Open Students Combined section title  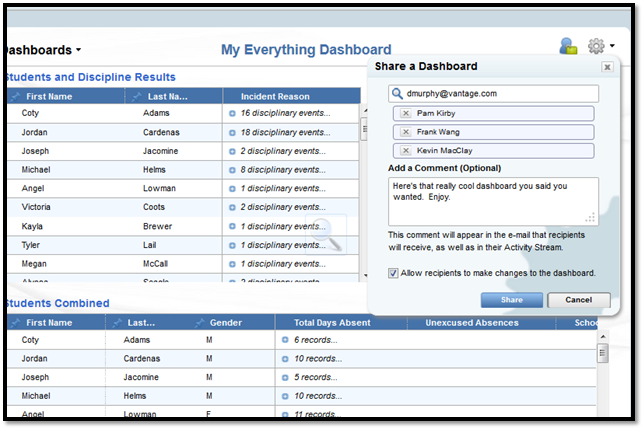click(58, 304)
